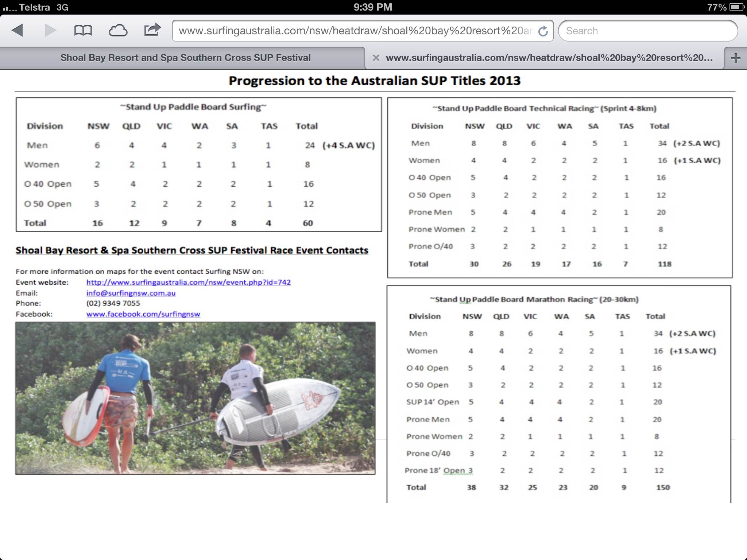The width and height of the screenshot is (747, 560).
Task: Tap the forward navigation arrow
Action: coord(50,30)
